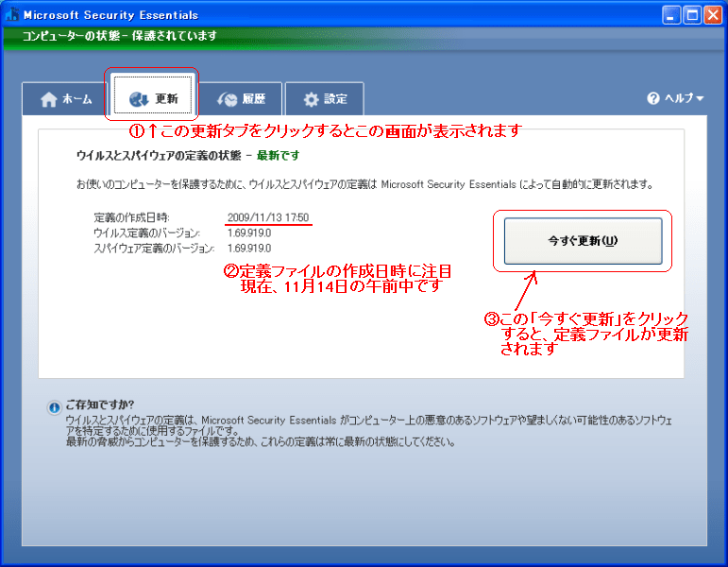Go to the 設定 tab

pyautogui.click(x=324, y=99)
